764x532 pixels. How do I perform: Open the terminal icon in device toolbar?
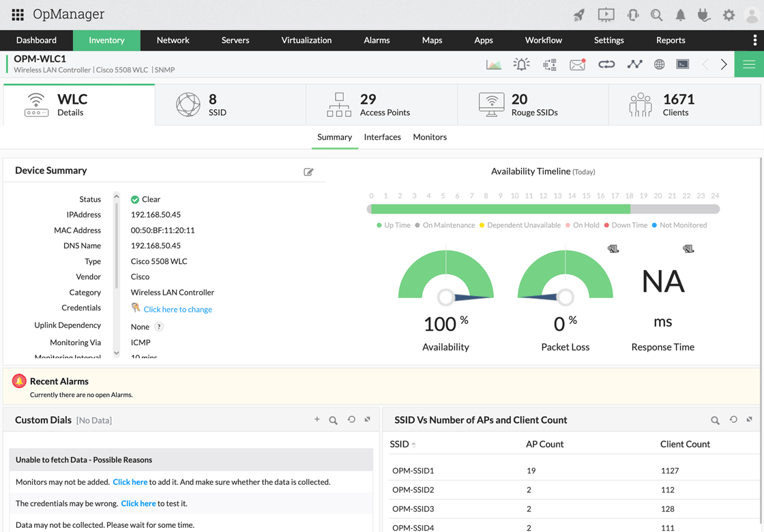coord(682,63)
